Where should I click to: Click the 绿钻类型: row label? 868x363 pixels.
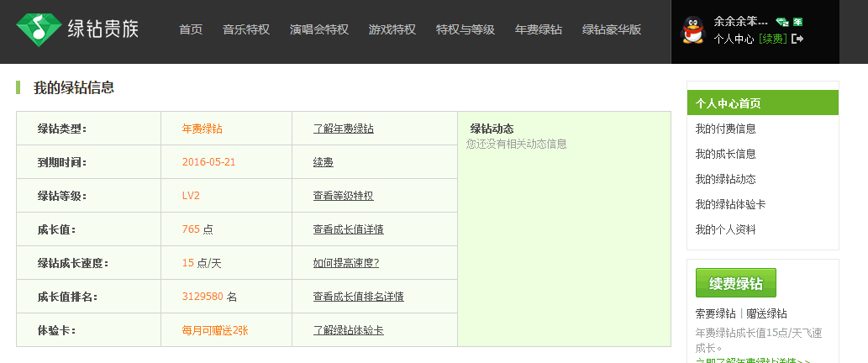[x=62, y=129]
